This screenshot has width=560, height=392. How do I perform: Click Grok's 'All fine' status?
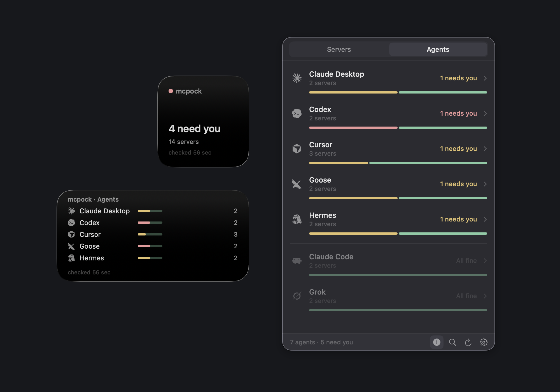(466, 296)
